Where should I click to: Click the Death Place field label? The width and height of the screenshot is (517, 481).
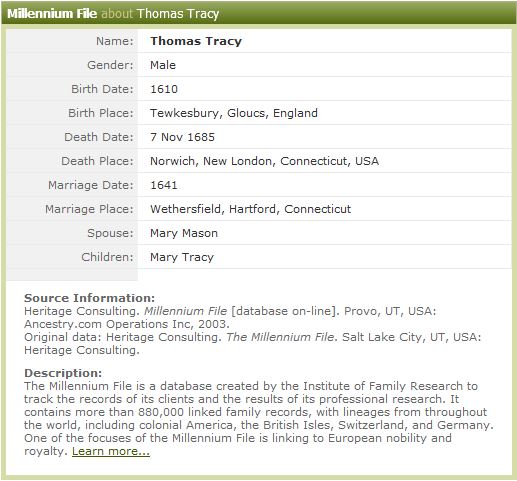click(97, 161)
